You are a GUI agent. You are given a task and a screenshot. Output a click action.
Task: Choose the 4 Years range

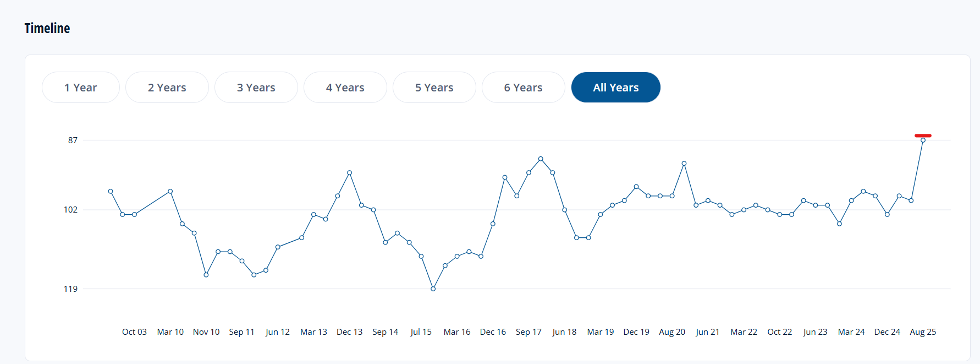coord(345,88)
